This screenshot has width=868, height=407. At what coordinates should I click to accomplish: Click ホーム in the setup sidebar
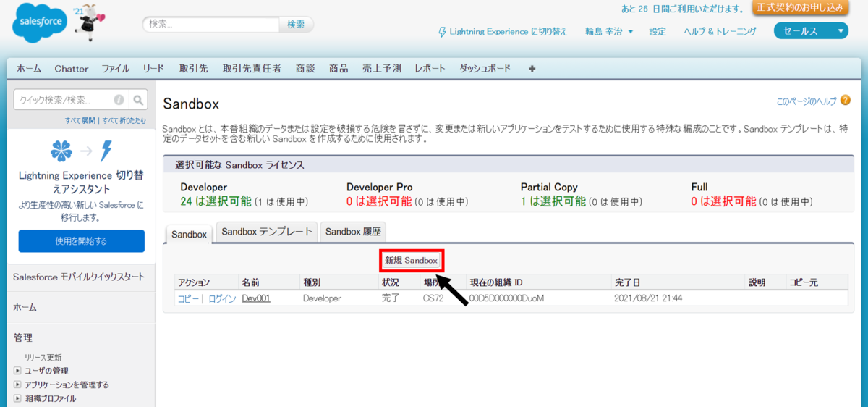tap(23, 307)
